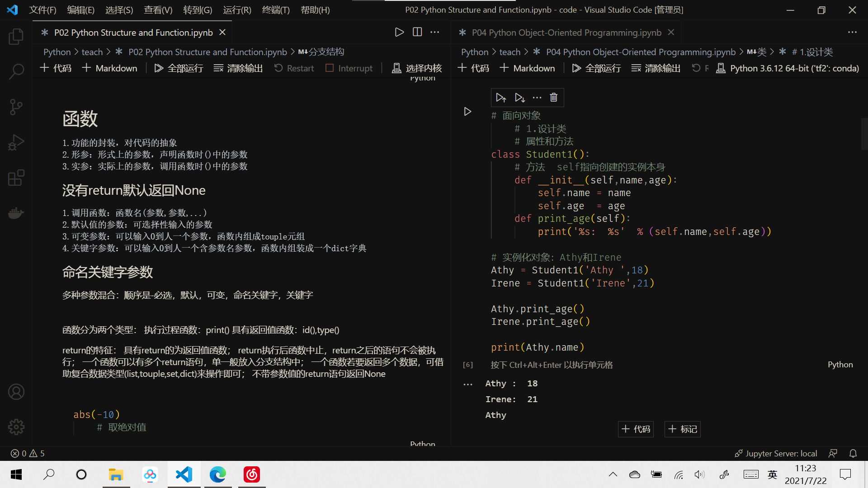Open left editor more actions menu
The width and height of the screenshot is (868, 488).
click(434, 32)
